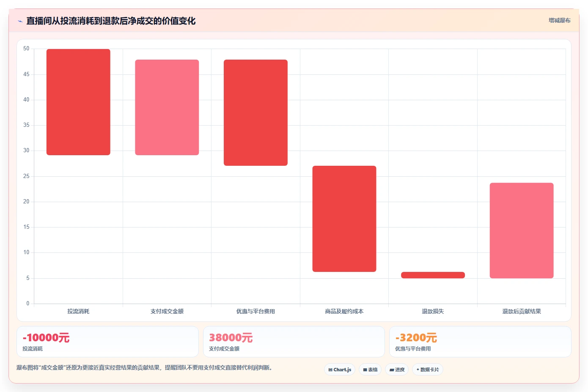Click the 支付成交金额 x-axis label

tap(167, 311)
